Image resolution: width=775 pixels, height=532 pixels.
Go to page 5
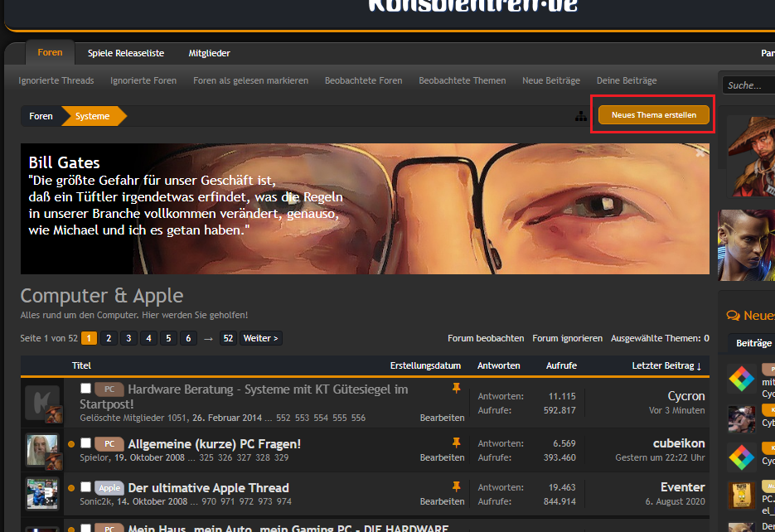tap(168, 338)
